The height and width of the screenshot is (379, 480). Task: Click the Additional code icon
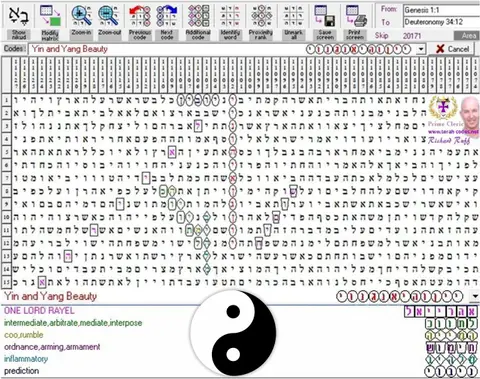pos(198,16)
